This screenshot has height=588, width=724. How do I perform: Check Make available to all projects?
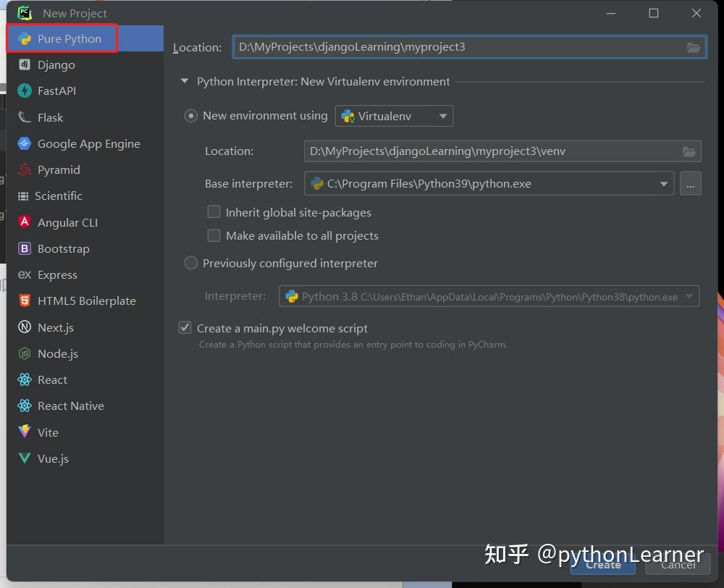click(214, 235)
